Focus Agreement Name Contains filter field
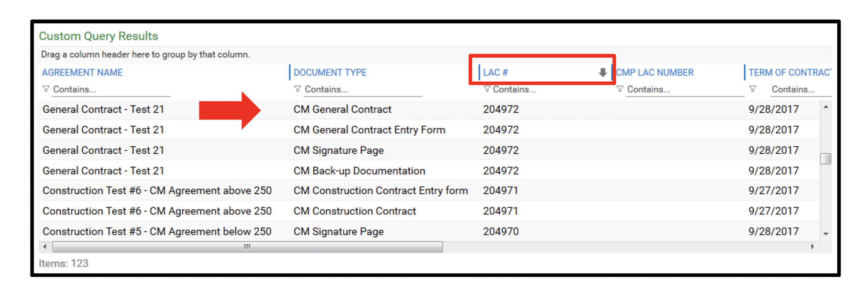 111,89
